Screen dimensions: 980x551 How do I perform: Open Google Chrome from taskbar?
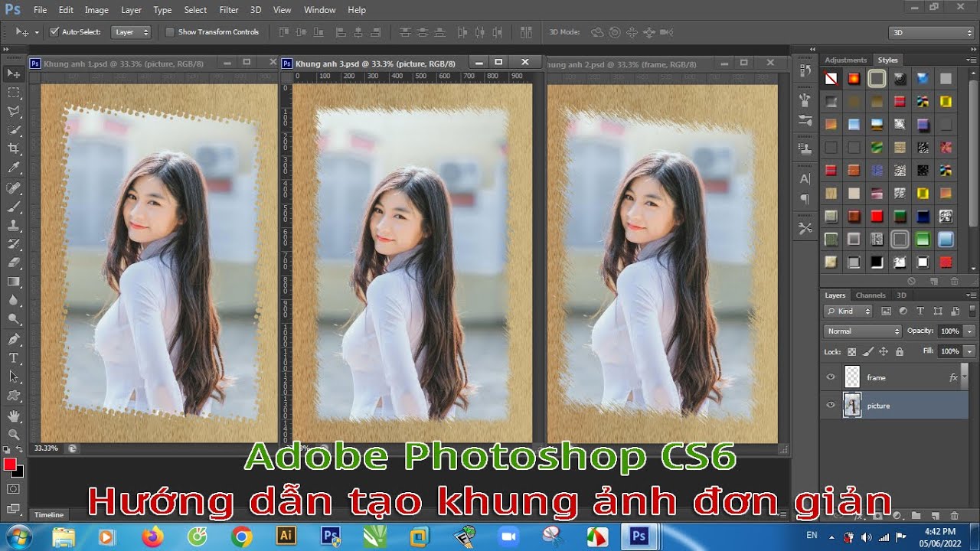click(x=242, y=537)
